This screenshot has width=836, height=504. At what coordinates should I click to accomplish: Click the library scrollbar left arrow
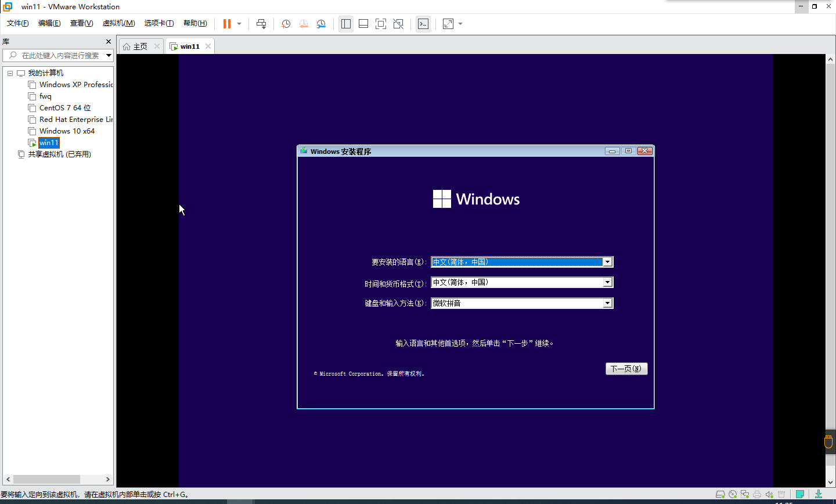8,480
